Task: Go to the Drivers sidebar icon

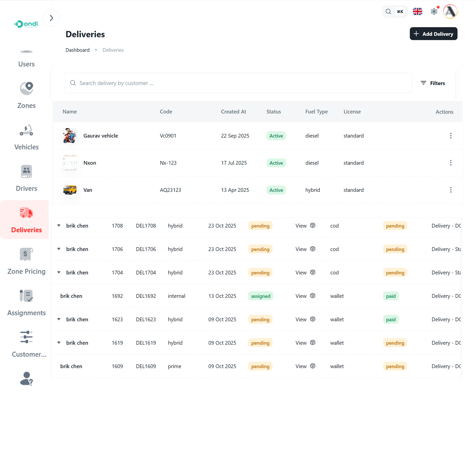Action: (x=26, y=171)
